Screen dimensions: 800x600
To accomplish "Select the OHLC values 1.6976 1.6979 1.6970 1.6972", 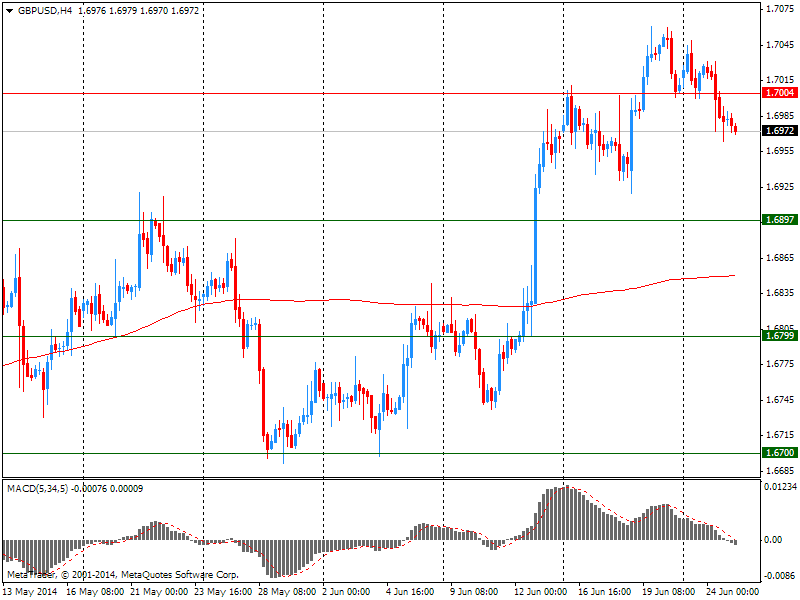I will (x=139, y=10).
